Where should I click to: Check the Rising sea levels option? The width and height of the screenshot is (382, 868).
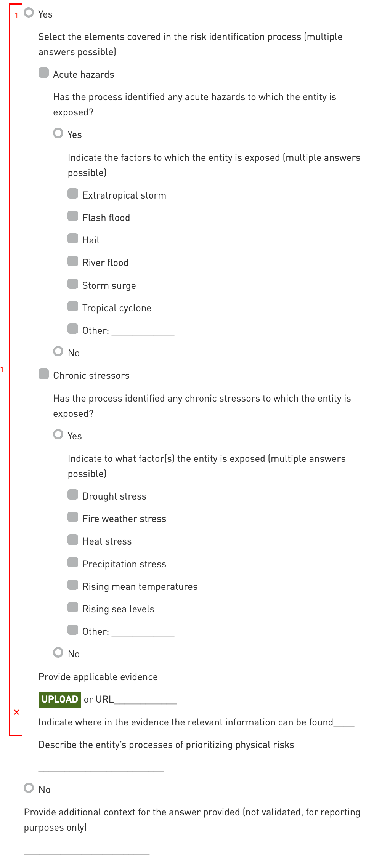[73, 607]
